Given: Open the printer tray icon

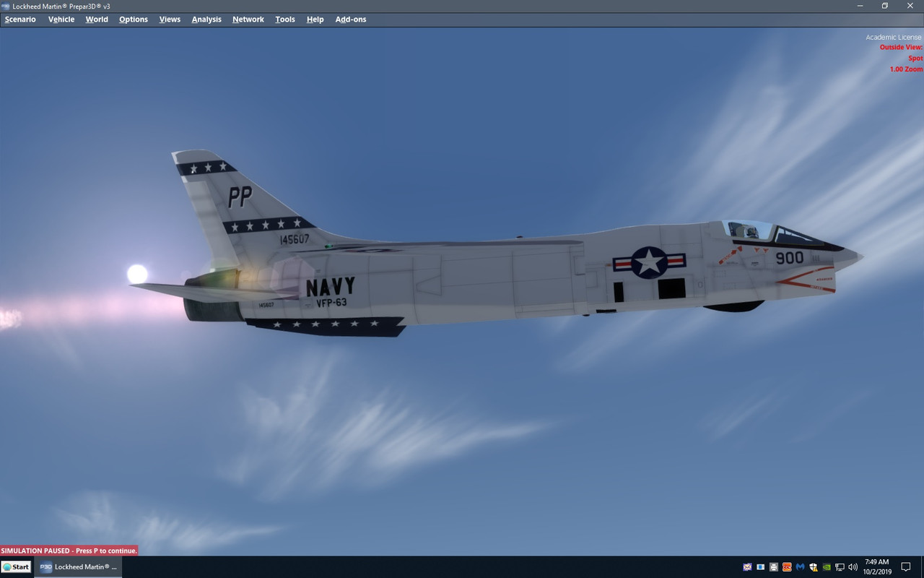Looking at the screenshot, I should (x=774, y=567).
